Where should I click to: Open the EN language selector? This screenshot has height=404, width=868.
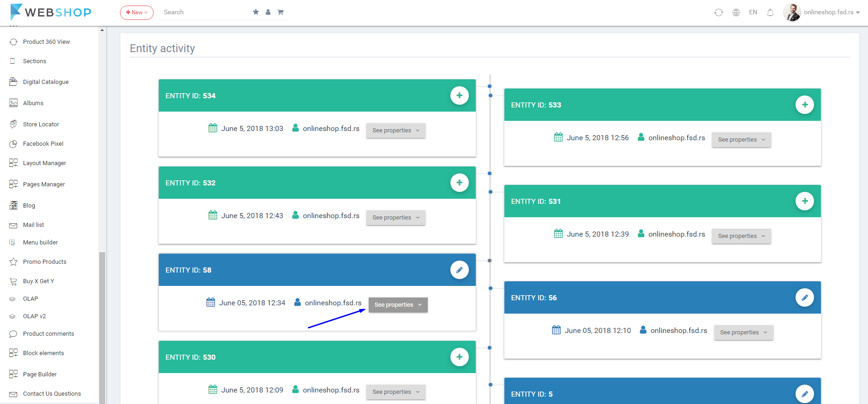[753, 12]
